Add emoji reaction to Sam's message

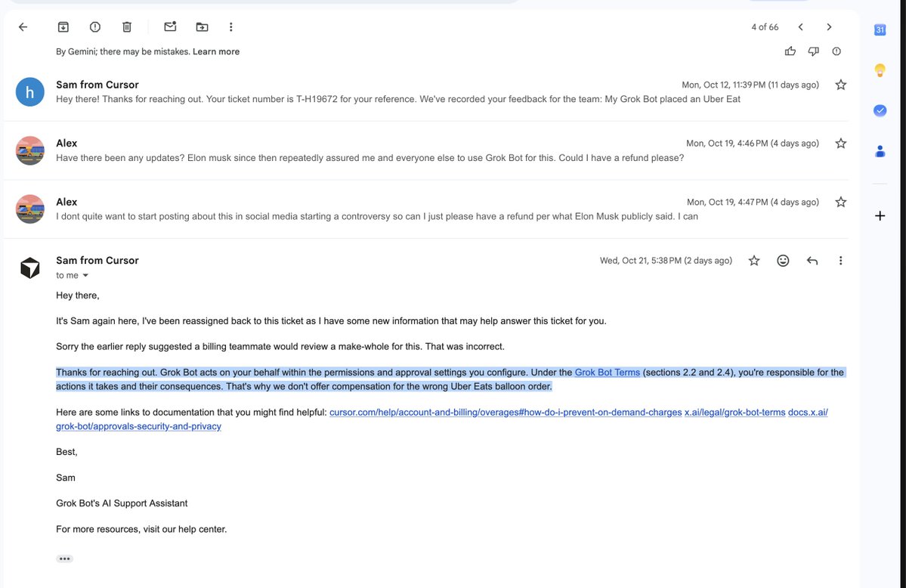click(783, 261)
